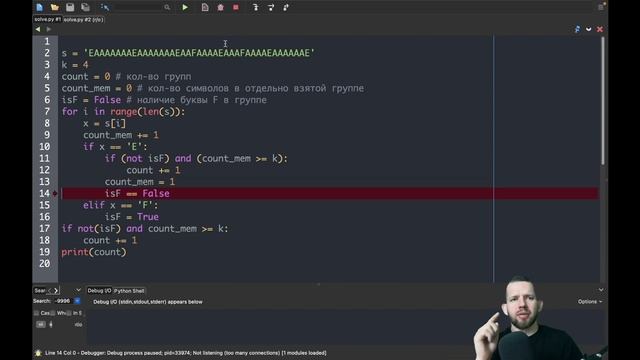
Task: Click the Step Over debugger icon
Action: point(271,7)
